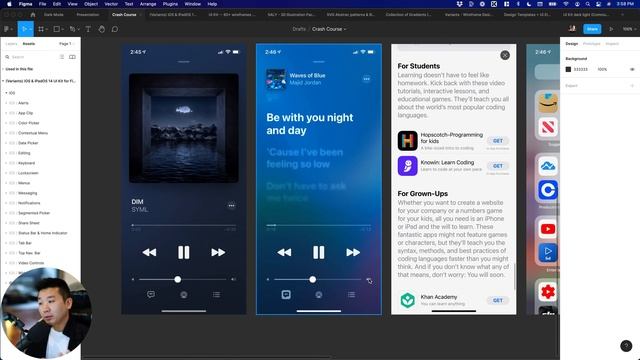Click rewind on Waves of Blue player
640x360 pixels.
coord(284,252)
